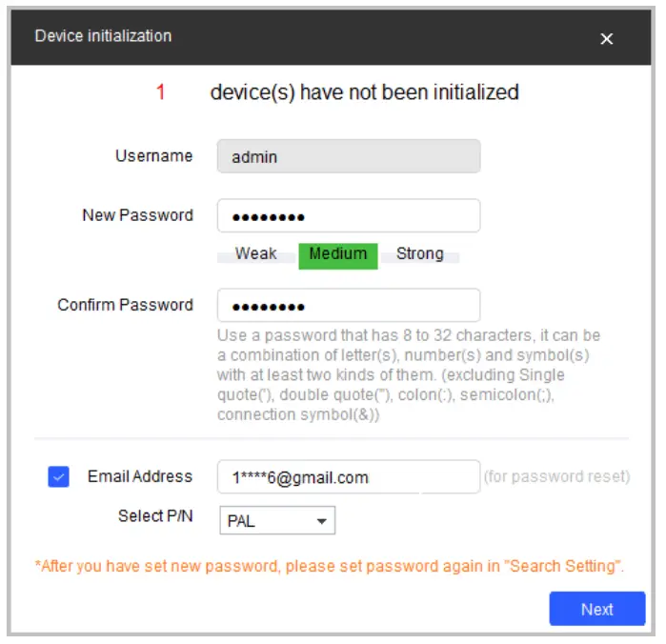This screenshot has height=644, width=666.
Task: Focus the New Password input field
Action: tap(348, 216)
